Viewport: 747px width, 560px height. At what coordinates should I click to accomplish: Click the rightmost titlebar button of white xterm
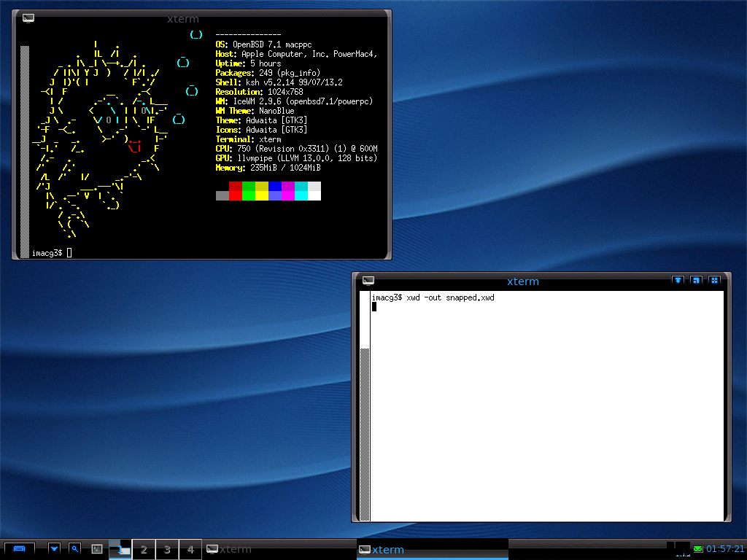715,281
